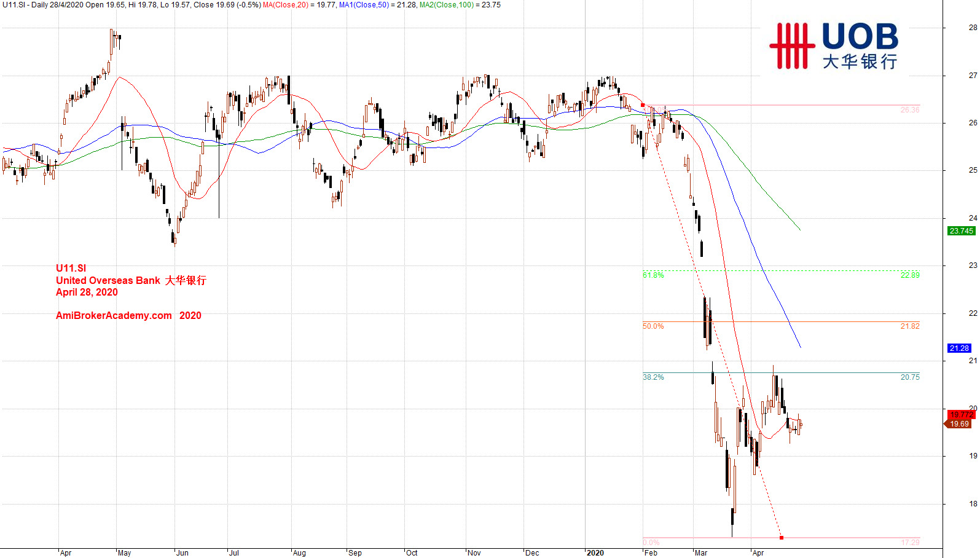The image size is (980, 558).
Task: Click the 17.29 Fibonacci price value
Action: [910, 543]
